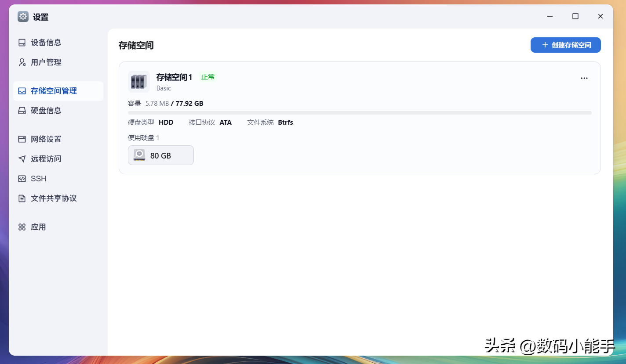Switch to 网络设置
This screenshot has height=364, width=626.
click(x=58, y=139)
